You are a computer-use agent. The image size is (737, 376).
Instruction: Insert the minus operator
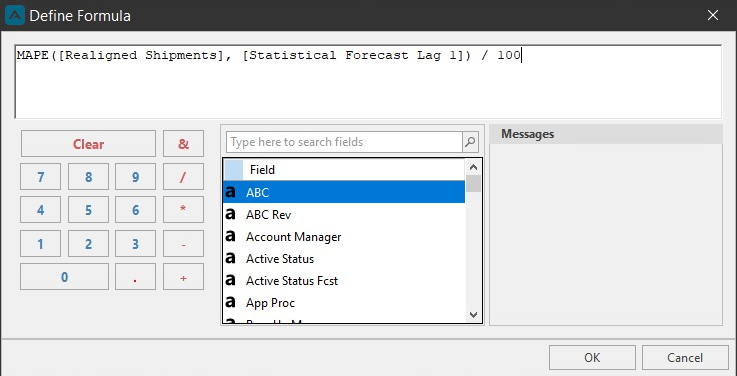click(x=183, y=243)
